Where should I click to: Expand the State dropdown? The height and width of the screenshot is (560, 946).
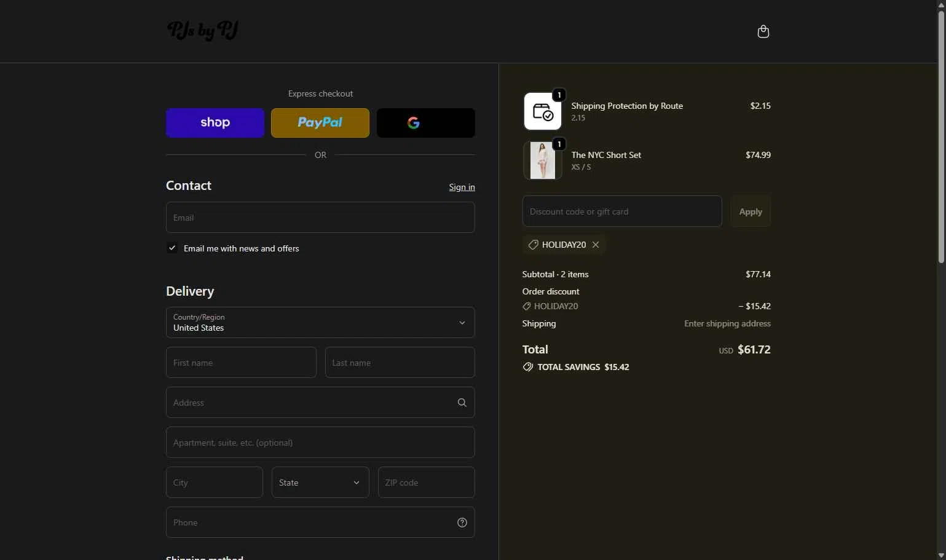pos(320,483)
